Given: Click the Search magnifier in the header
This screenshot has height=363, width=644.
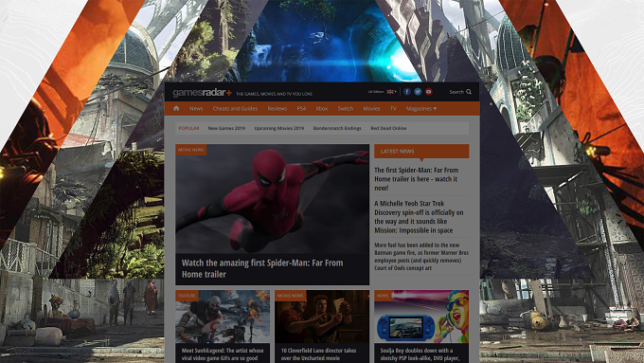Looking at the screenshot, I should click(469, 92).
